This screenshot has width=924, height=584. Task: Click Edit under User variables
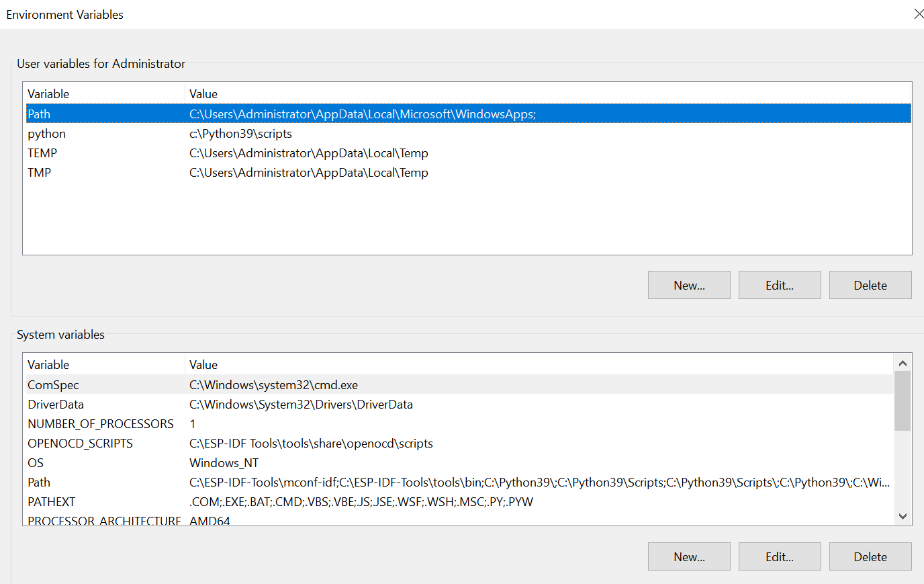pyautogui.click(x=779, y=285)
